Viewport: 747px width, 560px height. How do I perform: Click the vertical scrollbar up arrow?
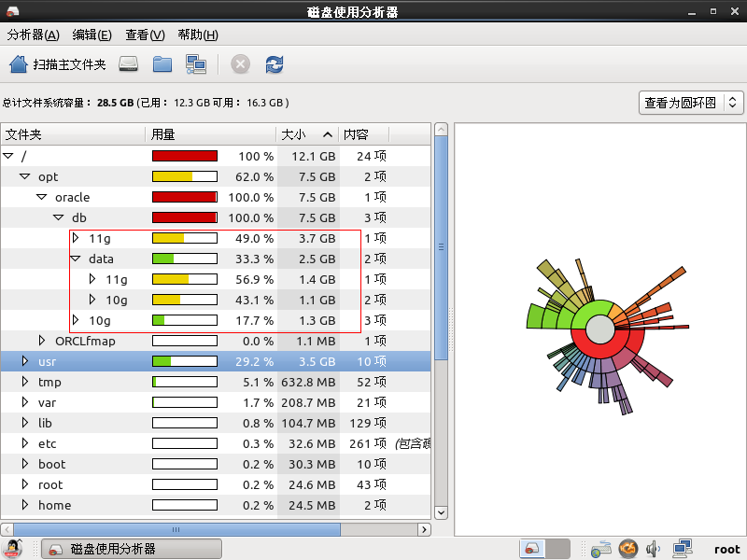click(441, 130)
